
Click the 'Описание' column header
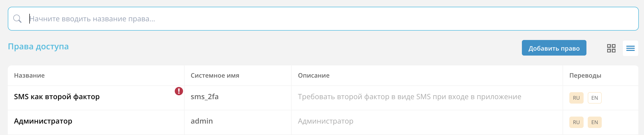click(314, 76)
